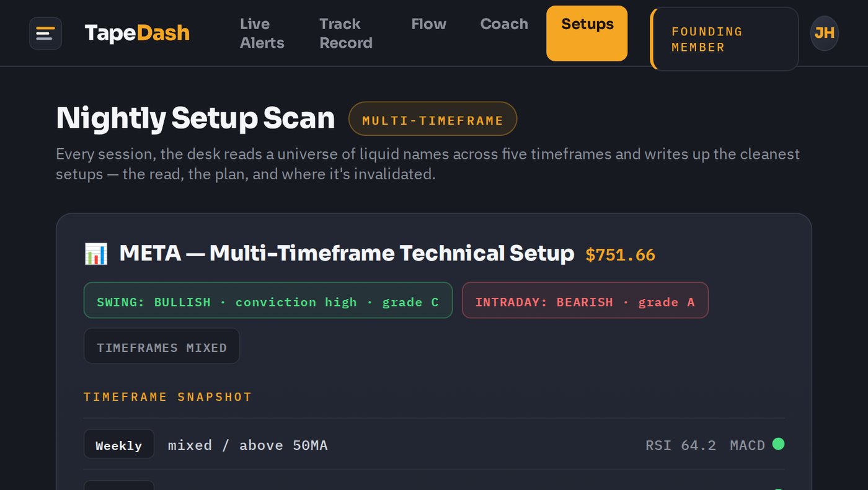Go to the Live Alerts tab
Viewport: 868px width, 490px height.
click(262, 33)
